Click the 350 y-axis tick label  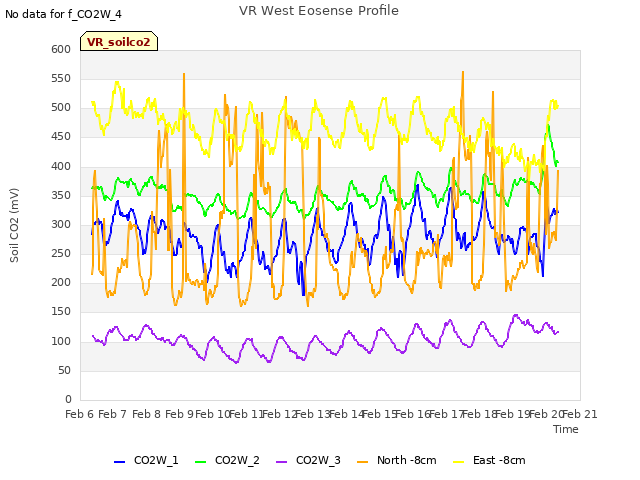pyautogui.click(x=61, y=196)
